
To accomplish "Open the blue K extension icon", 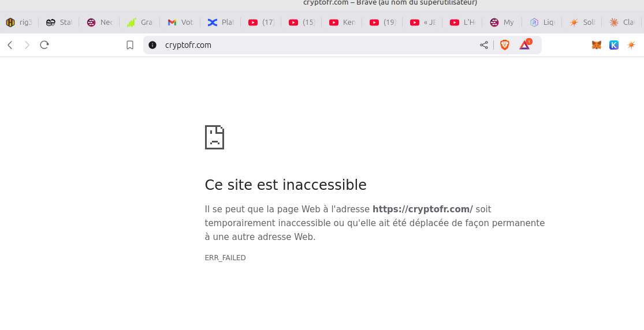I will (x=614, y=45).
